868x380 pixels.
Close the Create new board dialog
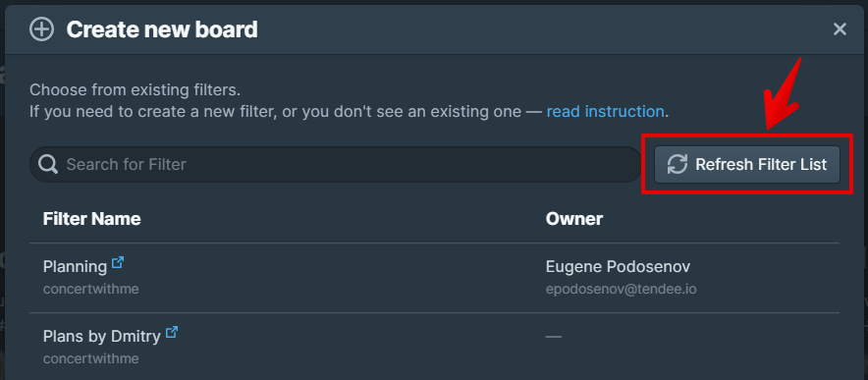coord(840,29)
